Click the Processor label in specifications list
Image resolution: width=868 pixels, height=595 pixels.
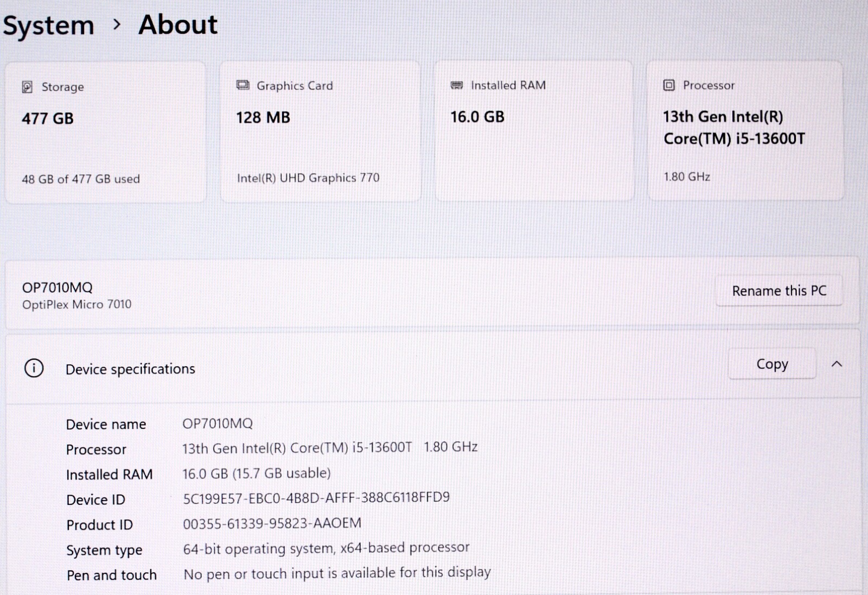tap(96, 450)
